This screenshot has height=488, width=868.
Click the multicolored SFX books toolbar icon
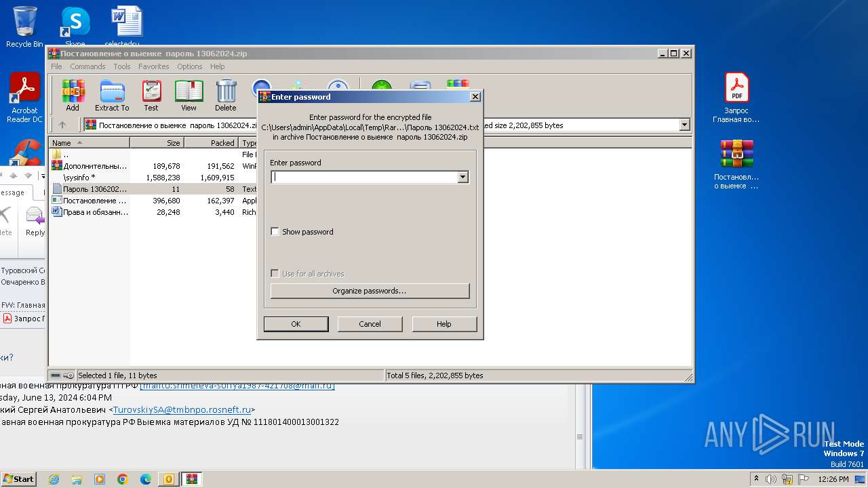coord(458,85)
